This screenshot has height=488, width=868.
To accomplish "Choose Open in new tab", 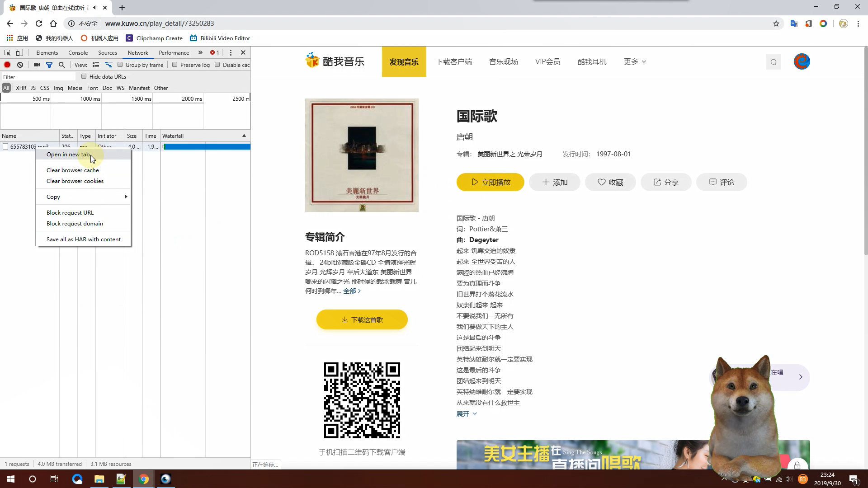I will [68, 155].
